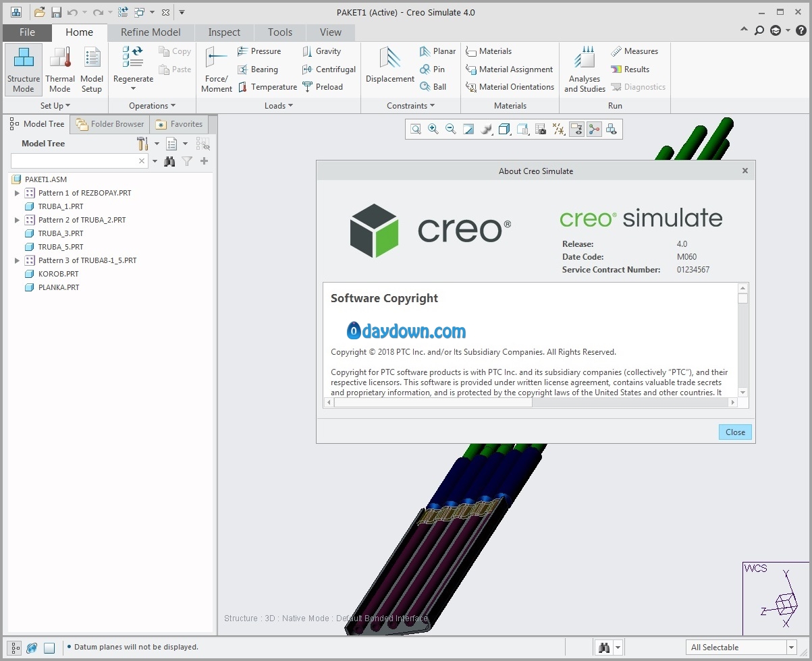Click the Regenerate icon
The image size is (812, 661).
coord(133,57)
